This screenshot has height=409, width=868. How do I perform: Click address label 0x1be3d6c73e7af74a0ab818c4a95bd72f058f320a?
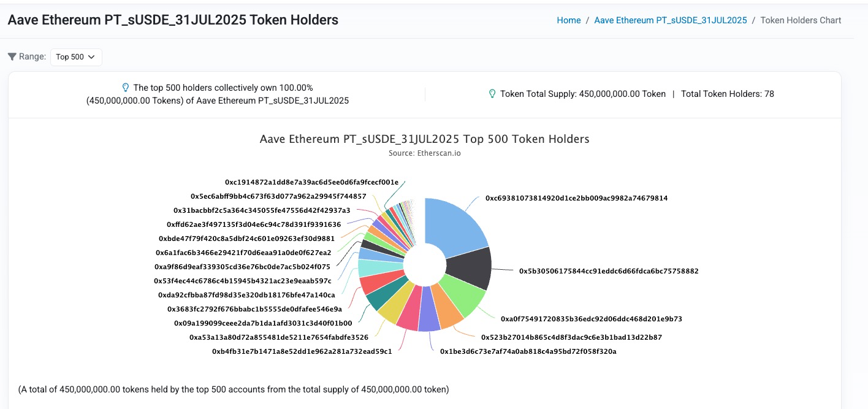coord(529,351)
